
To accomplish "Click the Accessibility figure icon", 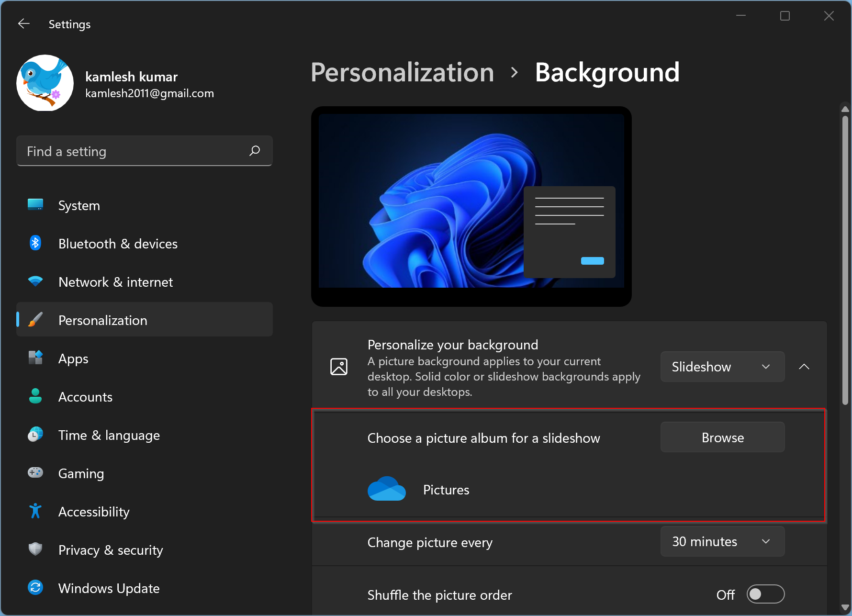I will 35,511.
